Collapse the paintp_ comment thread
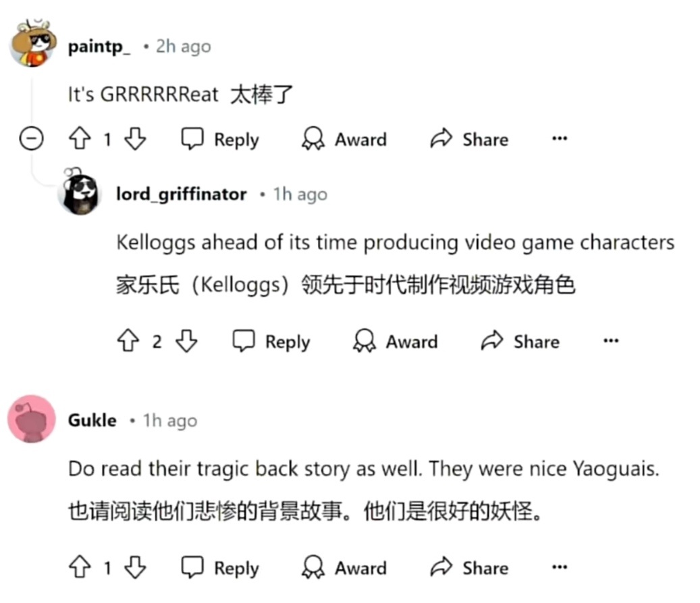Viewport: 700px width, 603px height. click(31, 138)
